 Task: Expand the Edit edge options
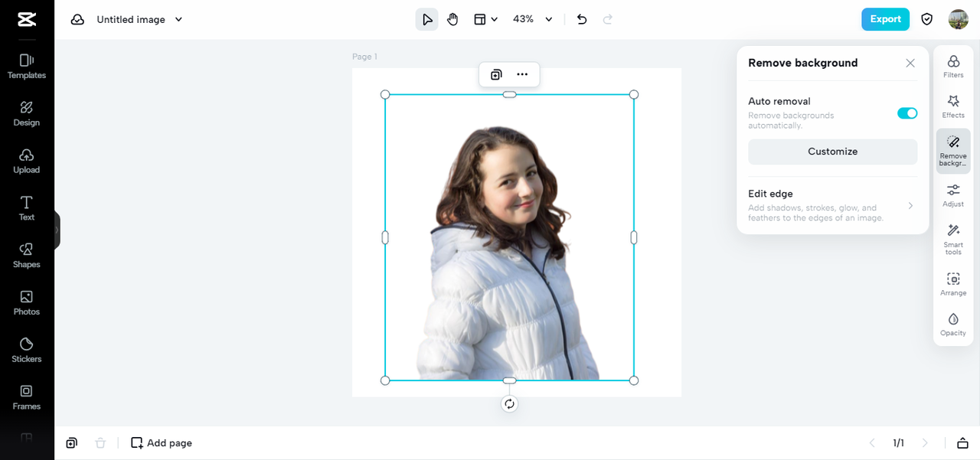click(833, 205)
